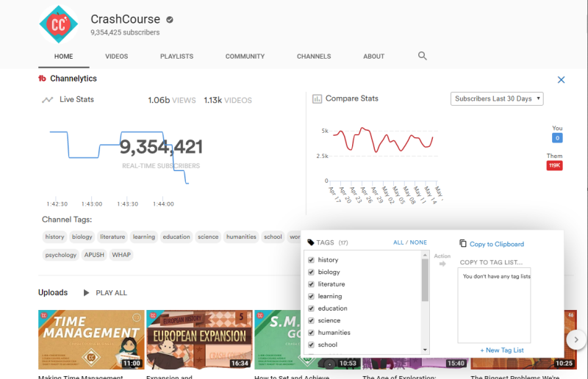Advance uploads carousel with right chevron

point(576,340)
